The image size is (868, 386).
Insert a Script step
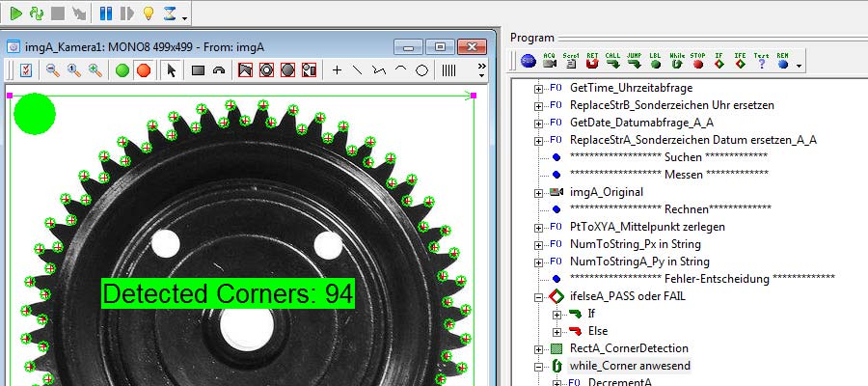(x=571, y=61)
